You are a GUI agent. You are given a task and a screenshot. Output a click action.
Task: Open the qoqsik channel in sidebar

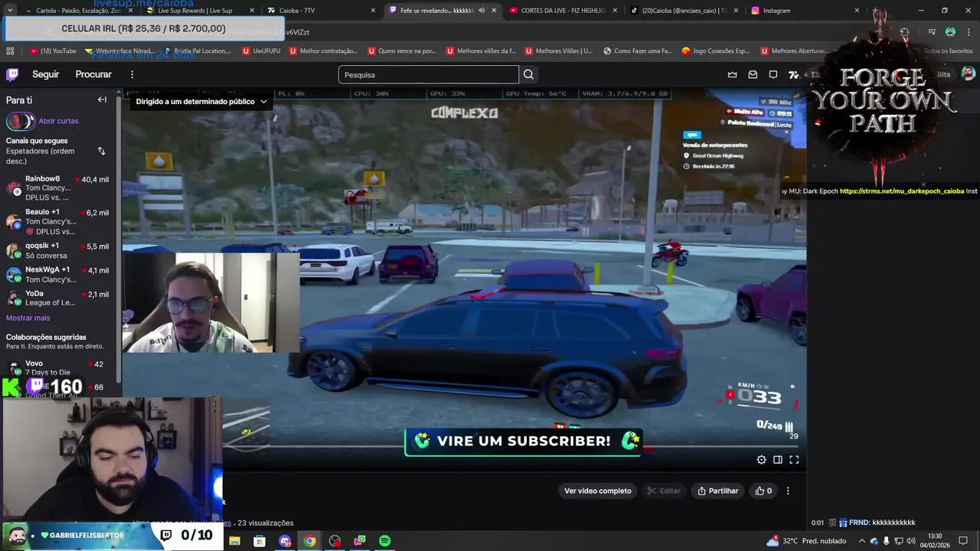pyautogui.click(x=58, y=250)
